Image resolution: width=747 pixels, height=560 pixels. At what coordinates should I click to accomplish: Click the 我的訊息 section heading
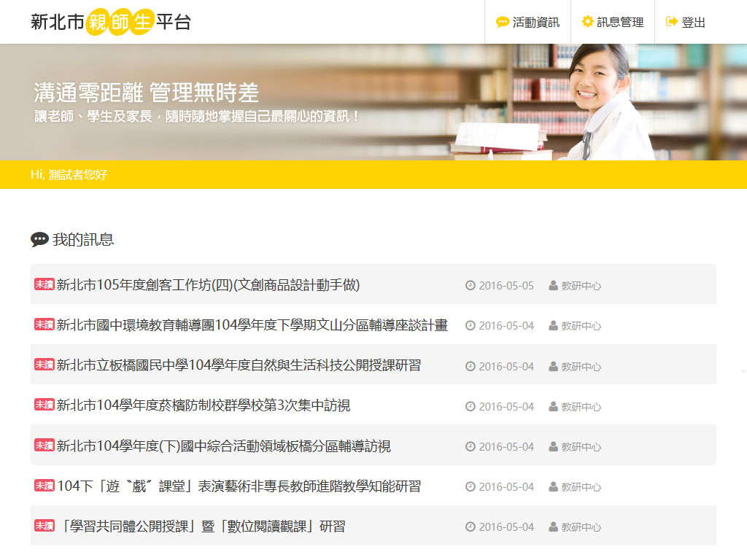tap(83, 239)
